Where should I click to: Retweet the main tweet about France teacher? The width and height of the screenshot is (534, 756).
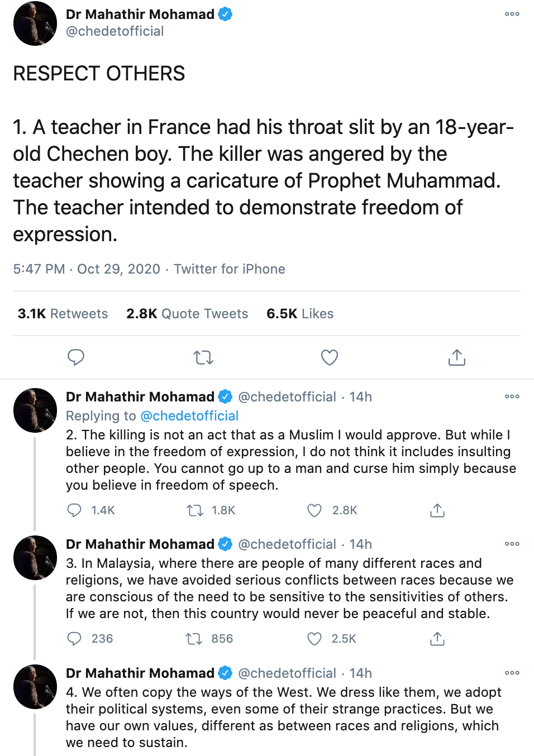click(x=203, y=357)
